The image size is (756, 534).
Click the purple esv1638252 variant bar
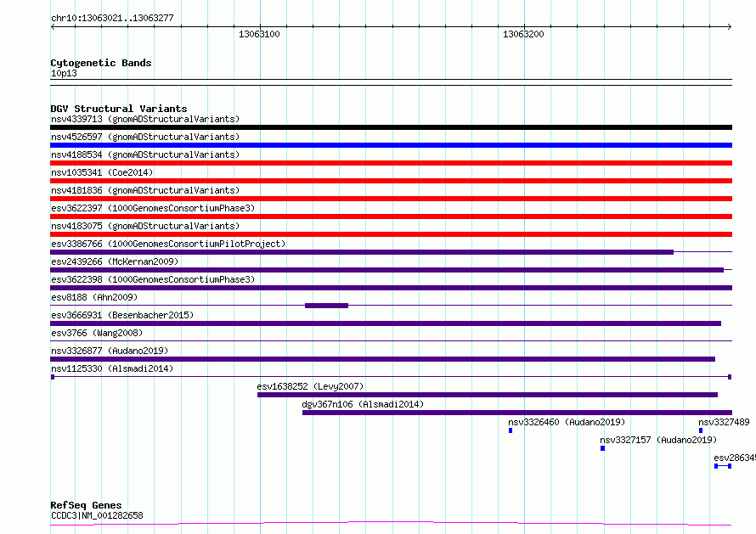pyautogui.click(x=488, y=395)
